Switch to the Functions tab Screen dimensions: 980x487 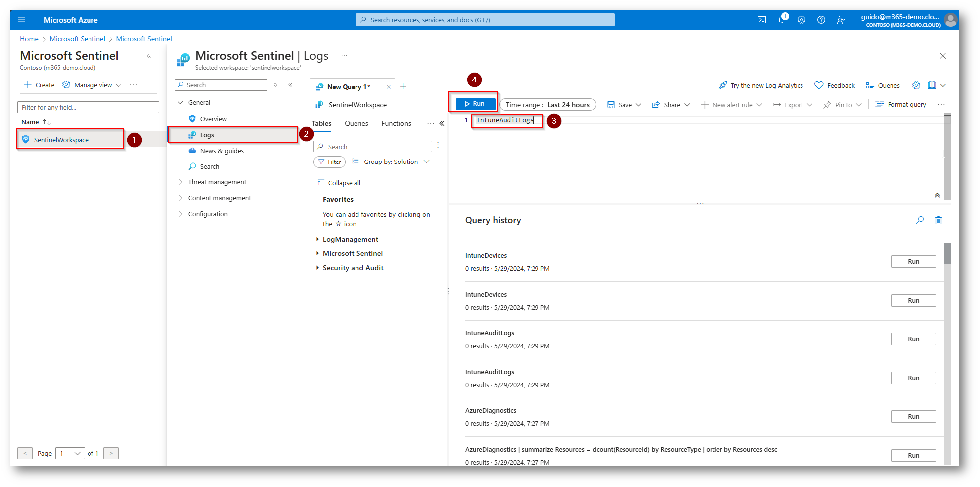(396, 123)
